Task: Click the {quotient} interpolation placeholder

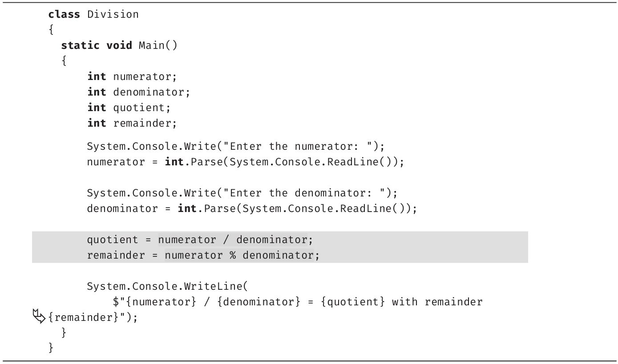Action: [353, 302]
